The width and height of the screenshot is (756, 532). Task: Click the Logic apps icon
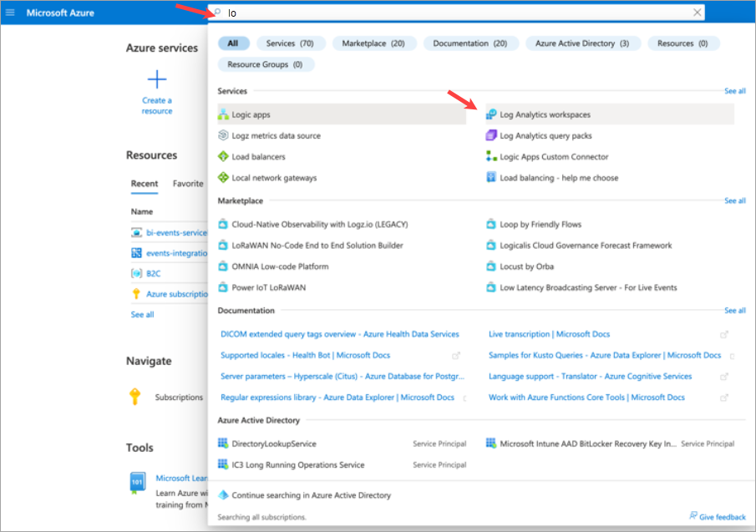tap(223, 114)
